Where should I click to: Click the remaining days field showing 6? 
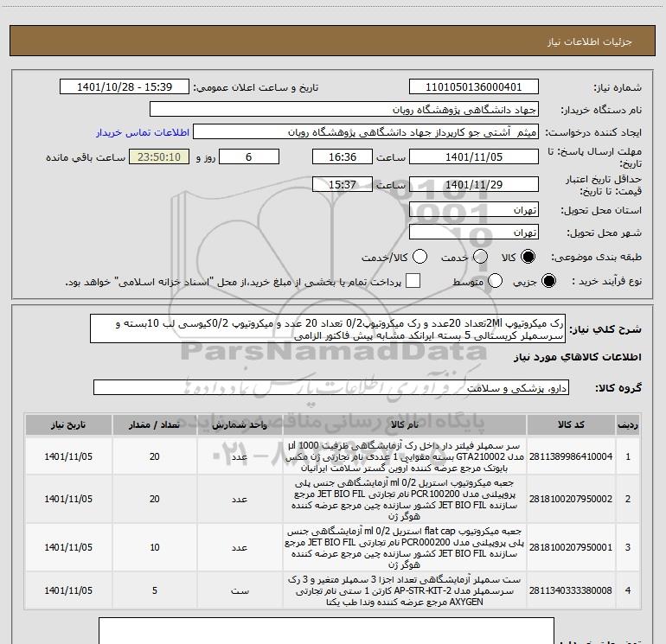249,156
